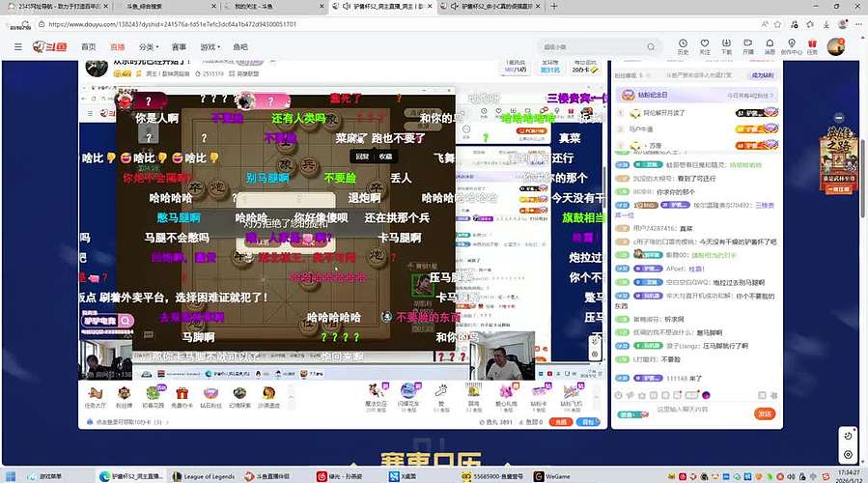Open the 钻粉纪念日 banner
The height and width of the screenshot is (483, 868).
(696, 96)
